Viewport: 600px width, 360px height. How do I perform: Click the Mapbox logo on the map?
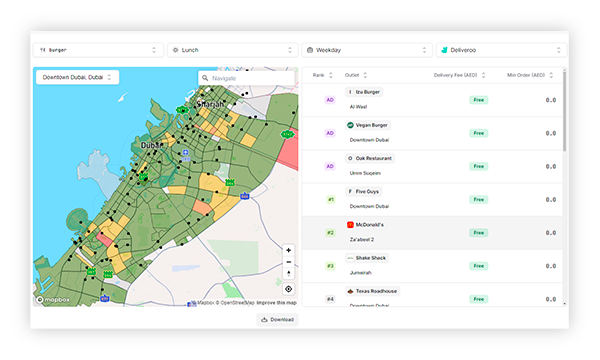[53, 300]
